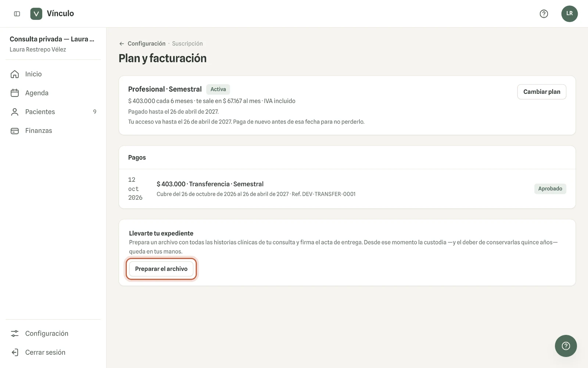Click the Agenda calendar icon
The image size is (588, 368).
pos(15,93)
